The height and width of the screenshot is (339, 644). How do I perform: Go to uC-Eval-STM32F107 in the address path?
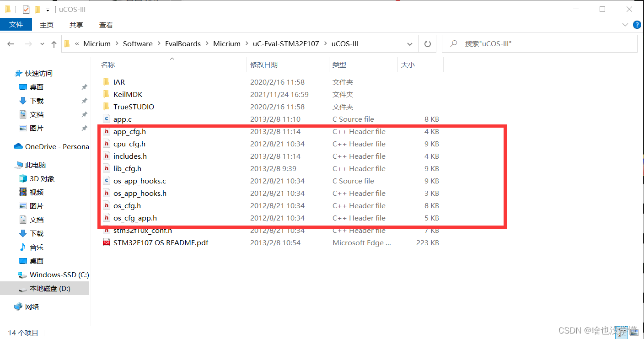286,44
